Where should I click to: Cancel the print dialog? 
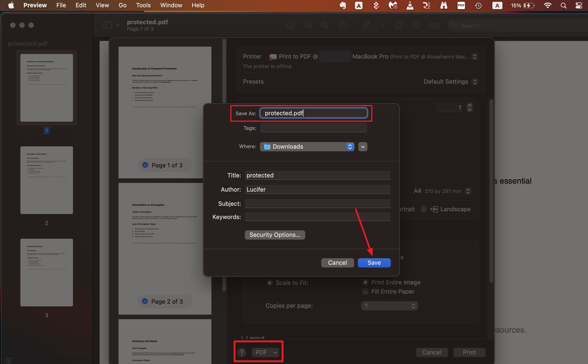pyautogui.click(x=432, y=352)
